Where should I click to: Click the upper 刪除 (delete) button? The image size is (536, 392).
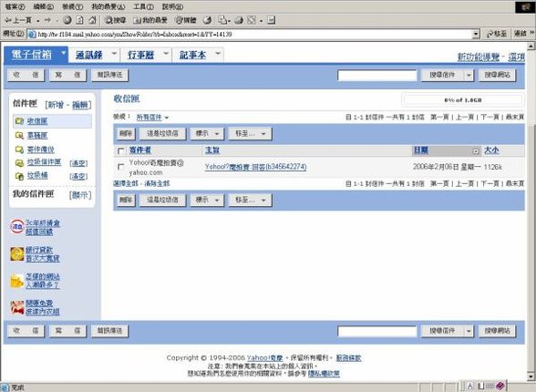126,134
